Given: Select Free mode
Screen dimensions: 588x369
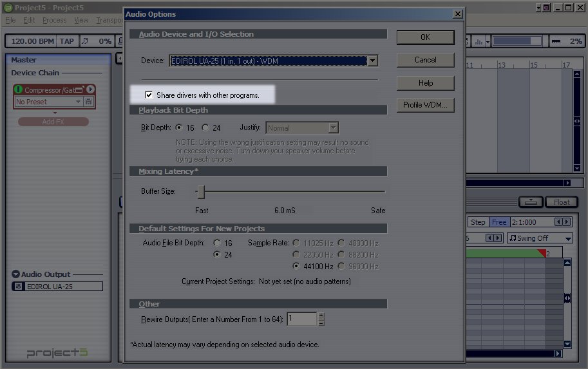Looking at the screenshot, I should (499, 222).
